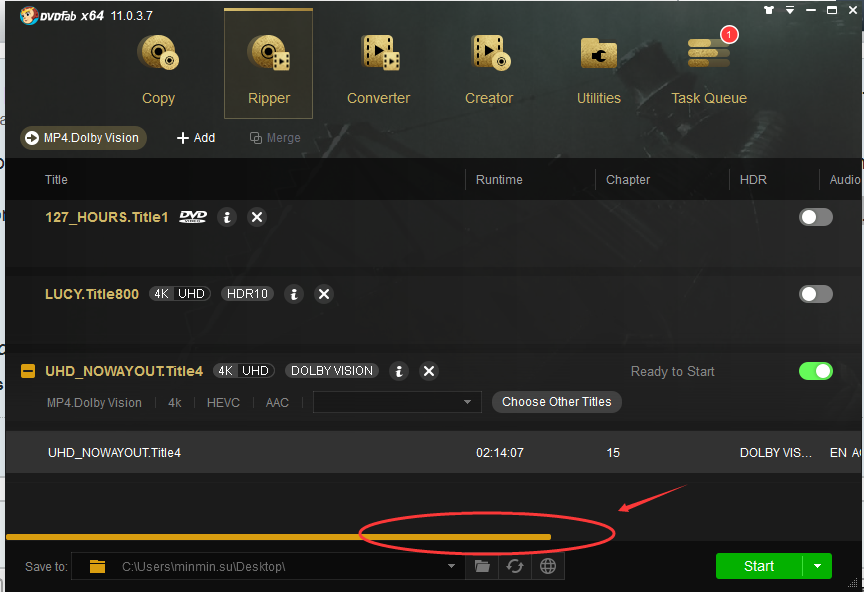The width and height of the screenshot is (864, 592).
Task: Open the skin (shirt) icon in the title bar
Action: pyautogui.click(x=769, y=10)
